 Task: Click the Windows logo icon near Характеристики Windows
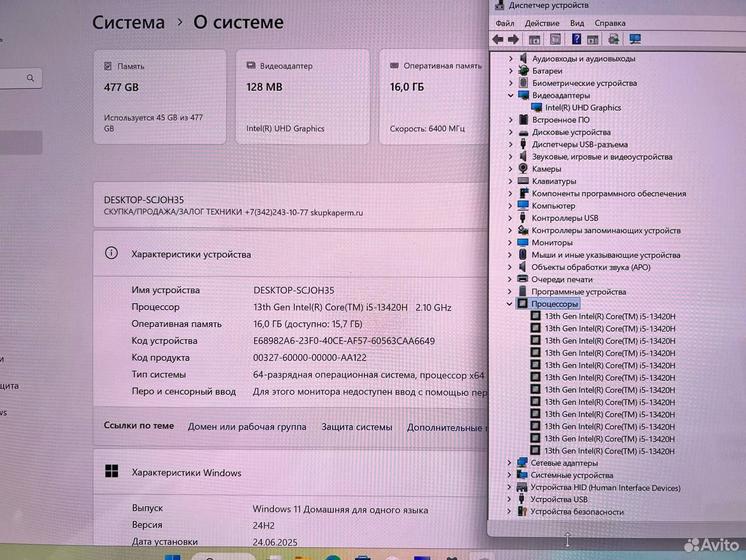point(111,471)
